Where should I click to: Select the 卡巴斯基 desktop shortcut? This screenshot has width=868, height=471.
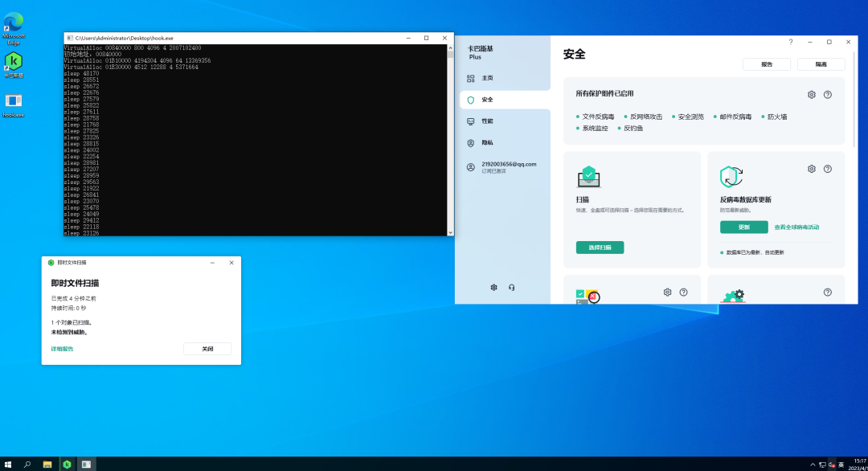(x=14, y=65)
